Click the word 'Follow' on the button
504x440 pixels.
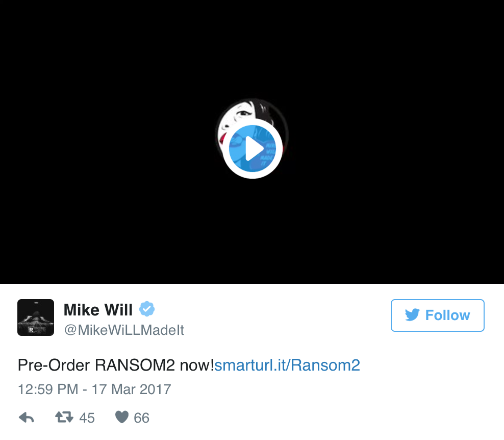(447, 315)
